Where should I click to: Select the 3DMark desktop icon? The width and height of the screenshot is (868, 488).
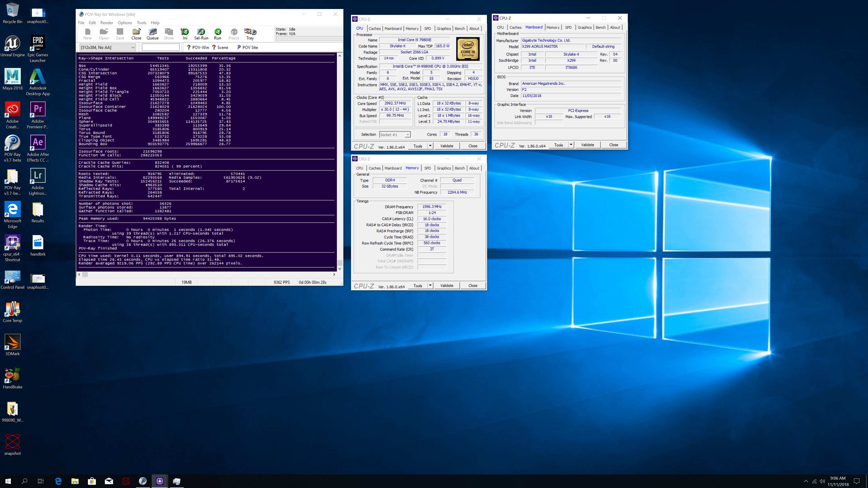[12, 345]
